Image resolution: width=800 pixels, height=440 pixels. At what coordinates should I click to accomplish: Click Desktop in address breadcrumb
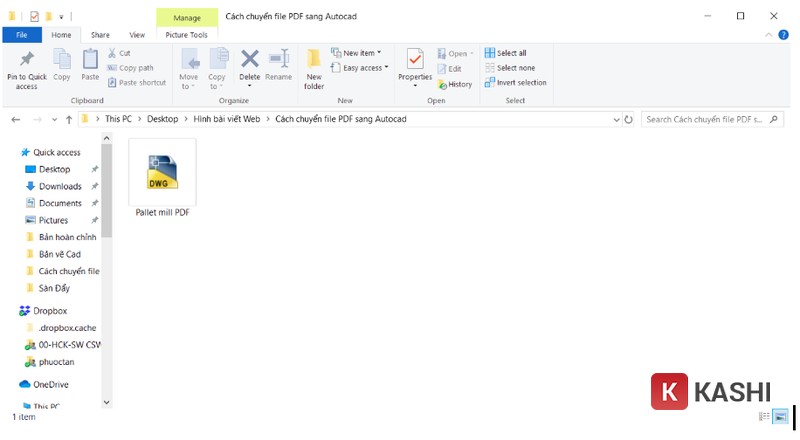(x=163, y=119)
